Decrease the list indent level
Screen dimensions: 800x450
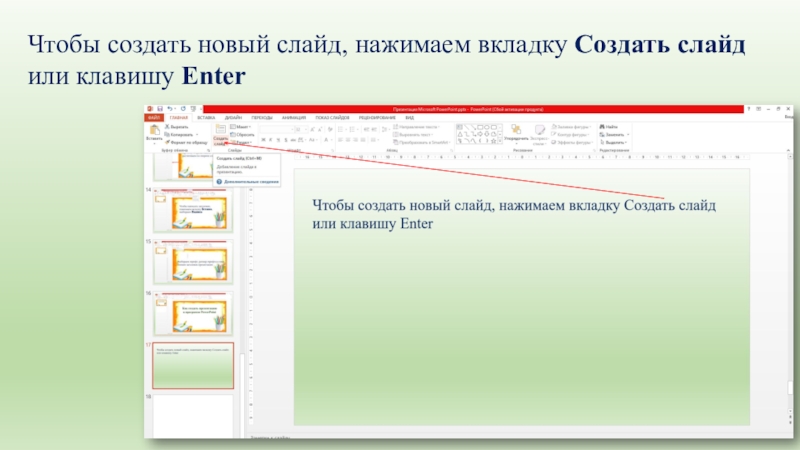(366, 130)
